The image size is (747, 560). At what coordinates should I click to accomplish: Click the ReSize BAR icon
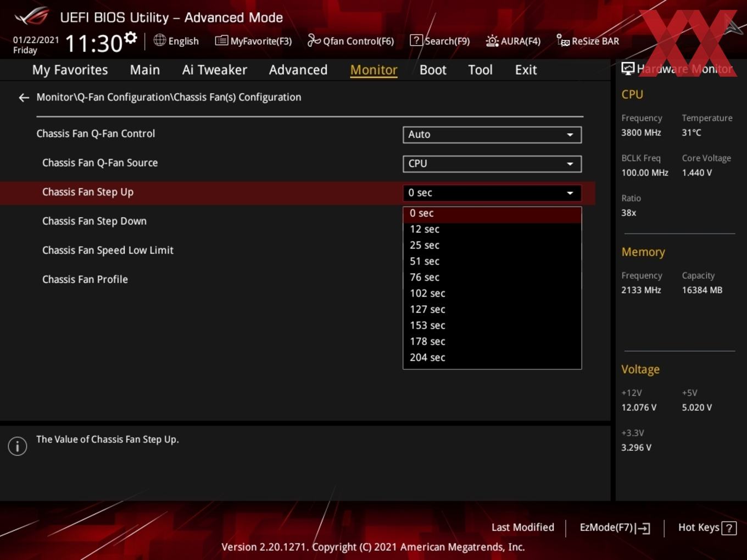563,40
